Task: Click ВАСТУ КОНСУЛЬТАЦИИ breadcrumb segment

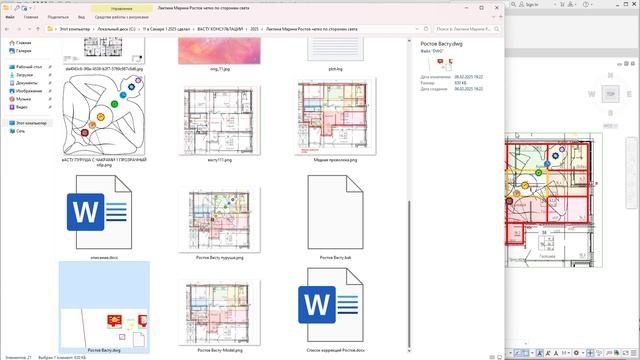Action: [220, 29]
